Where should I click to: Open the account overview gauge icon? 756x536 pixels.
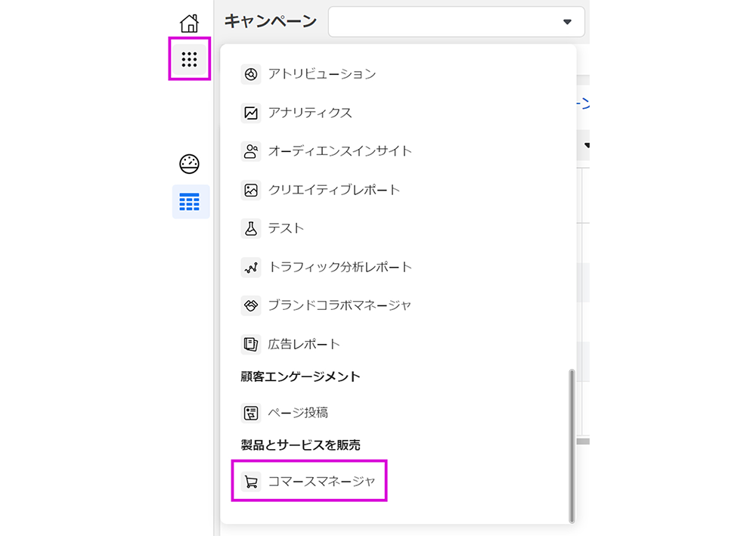tap(190, 164)
